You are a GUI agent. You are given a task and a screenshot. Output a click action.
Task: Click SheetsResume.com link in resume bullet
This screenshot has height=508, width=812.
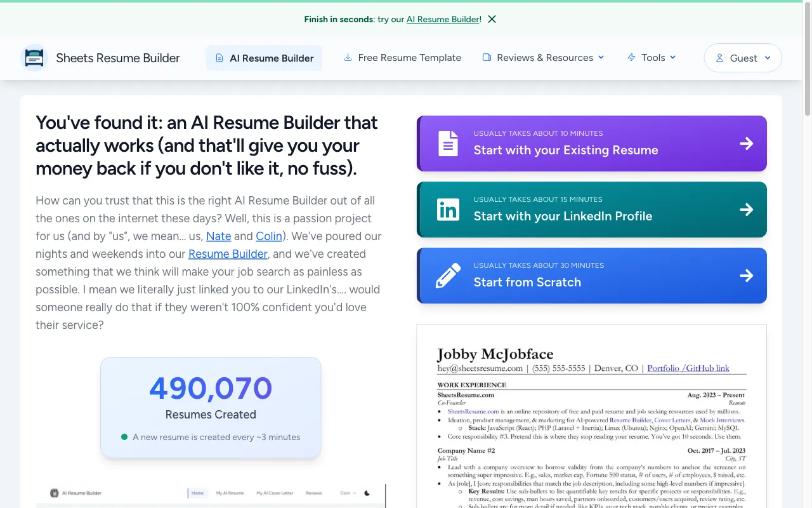(x=473, y=411)
